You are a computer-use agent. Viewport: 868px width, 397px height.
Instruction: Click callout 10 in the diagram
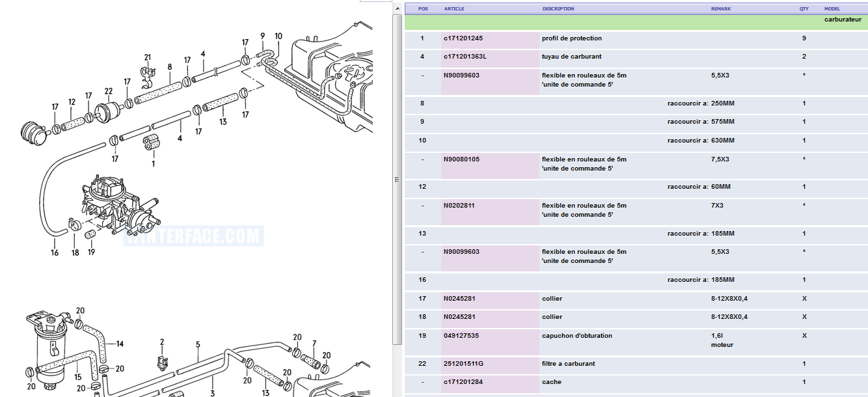click(x=278, y=36)
